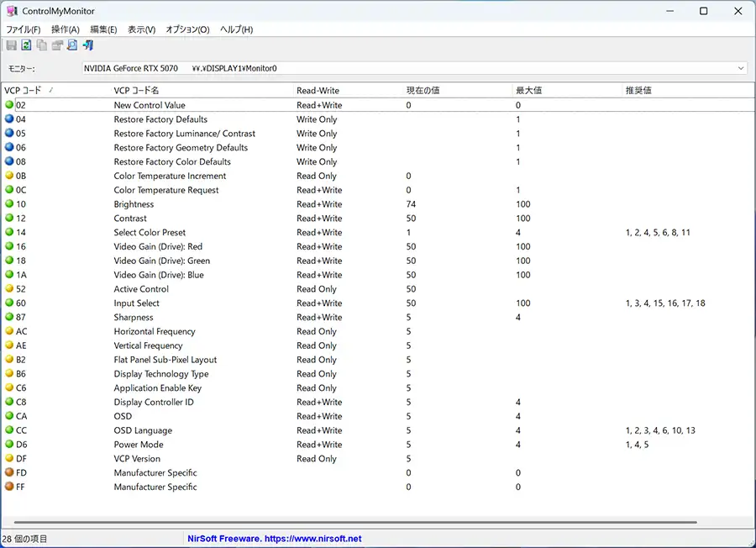This screenshot has height=548, width=756.
Task: Select the Input Select row
Action: (136, 303)
